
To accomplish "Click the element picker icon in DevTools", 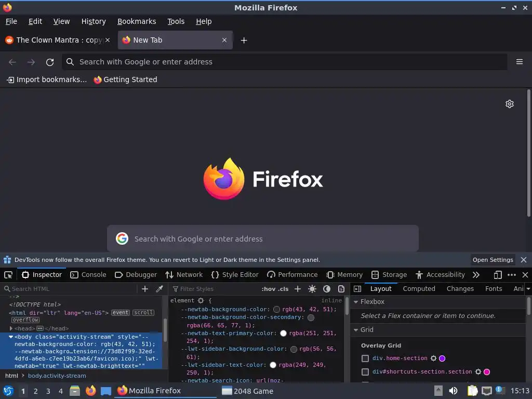I will 8,275.
